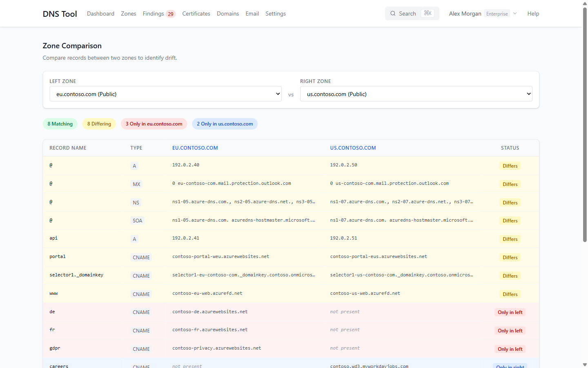
Task: Click the page vertical scrollbar thumb
Action: [585, 125]
